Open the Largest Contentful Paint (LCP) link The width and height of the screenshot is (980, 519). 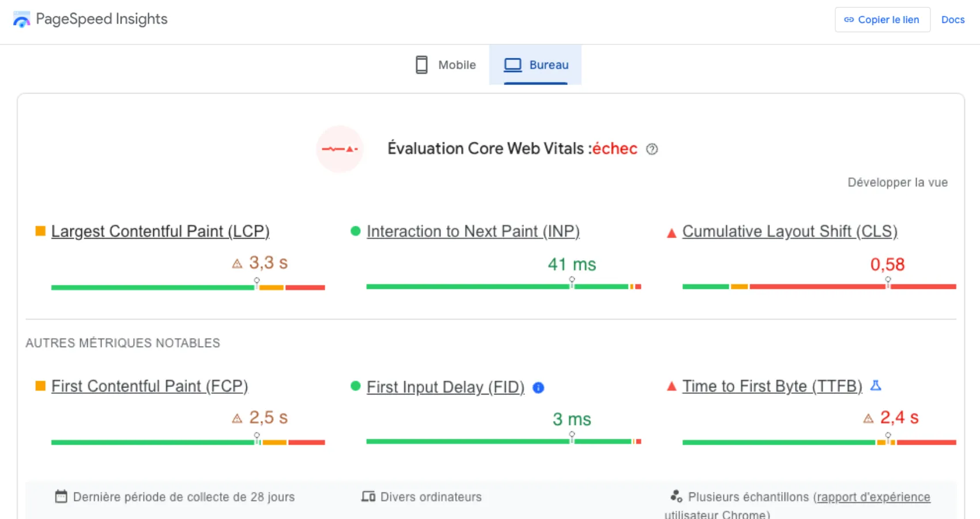coord(160,231)
